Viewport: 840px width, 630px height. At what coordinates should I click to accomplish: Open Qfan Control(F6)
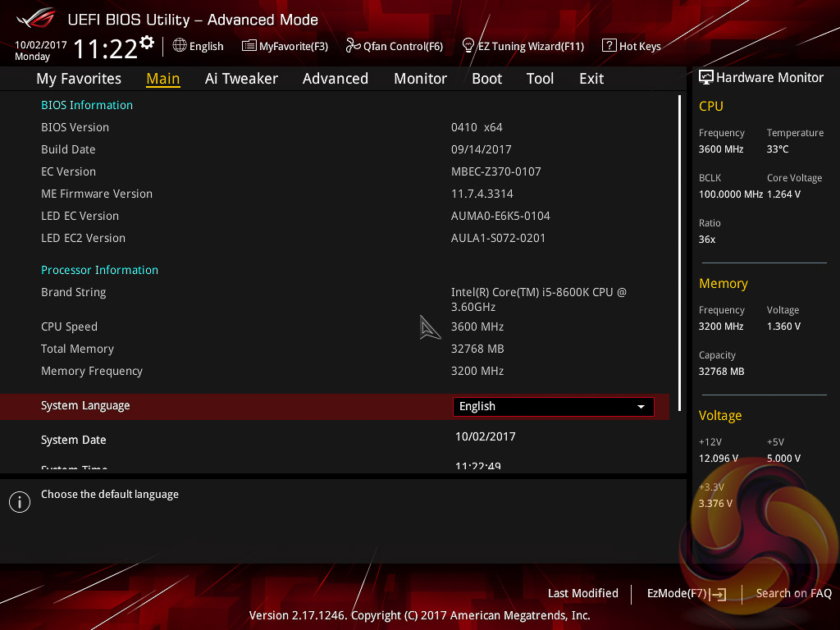(x=395, y=46)
